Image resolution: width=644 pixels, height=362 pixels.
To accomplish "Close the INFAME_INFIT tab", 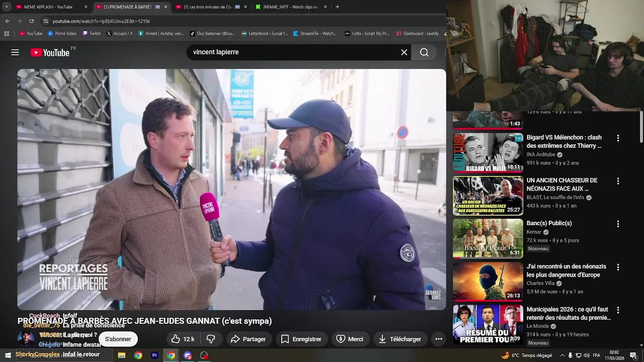I will click(326, 7).
